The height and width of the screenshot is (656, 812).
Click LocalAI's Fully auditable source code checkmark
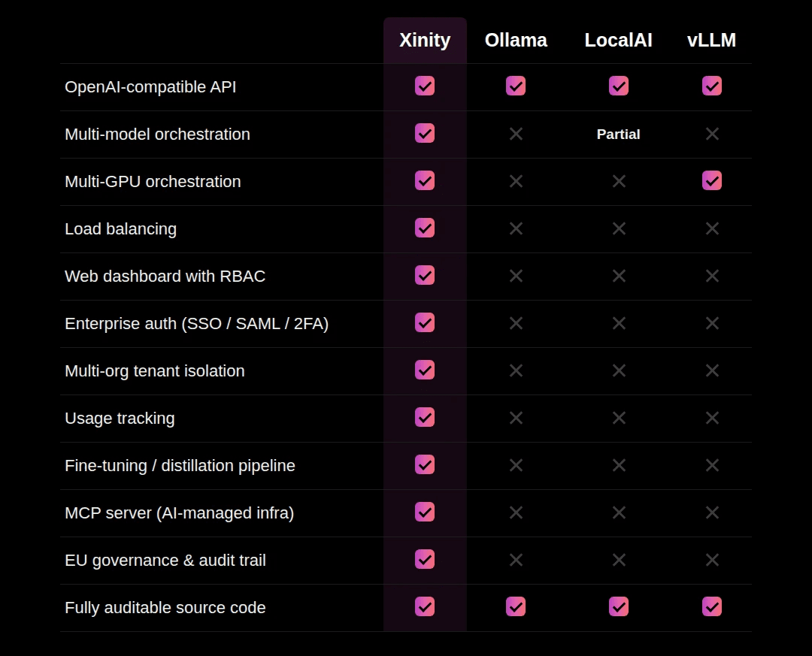point(619,607)
